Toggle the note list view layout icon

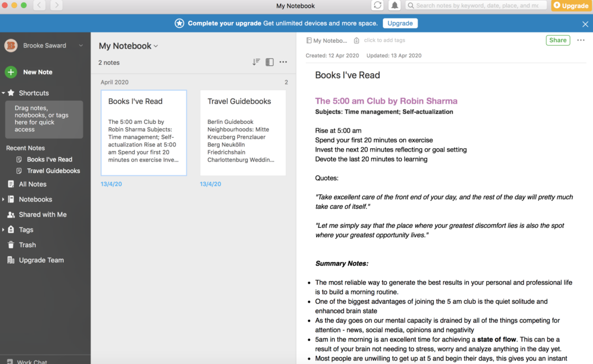click(x=269, y=62)
